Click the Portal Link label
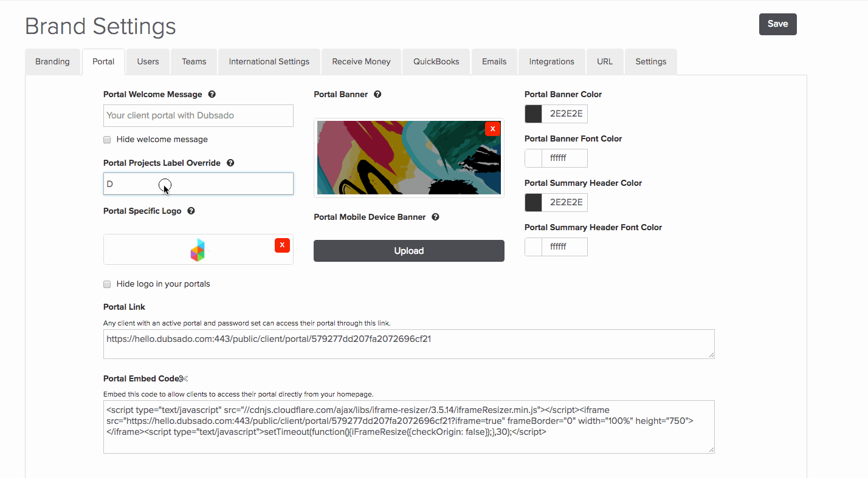Screen dimensions: 868x478 coord(125,307)
